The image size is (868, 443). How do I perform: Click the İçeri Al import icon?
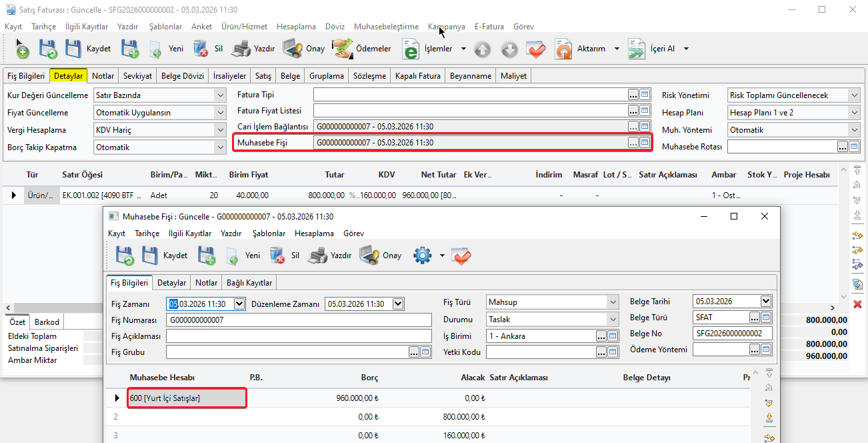(637, 49)
